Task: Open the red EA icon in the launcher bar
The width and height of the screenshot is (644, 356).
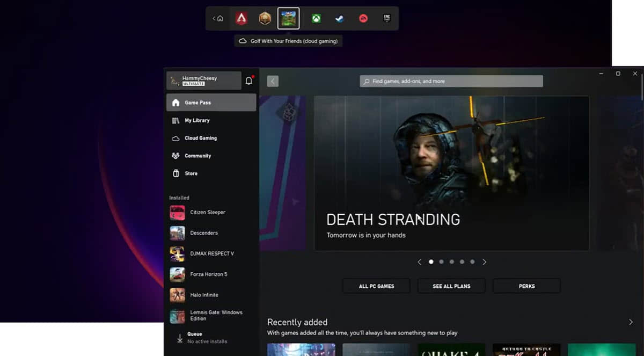Action: [x=363, y=19]
